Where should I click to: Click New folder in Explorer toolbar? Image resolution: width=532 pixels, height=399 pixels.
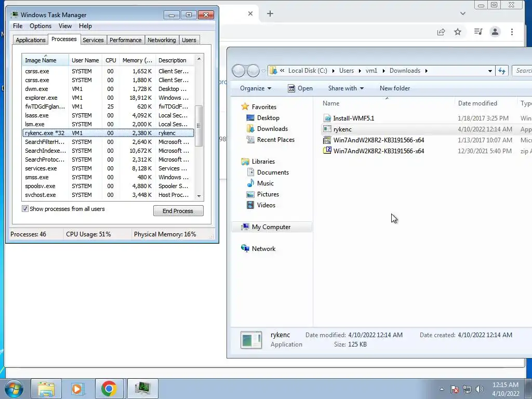tap(395, 88)
